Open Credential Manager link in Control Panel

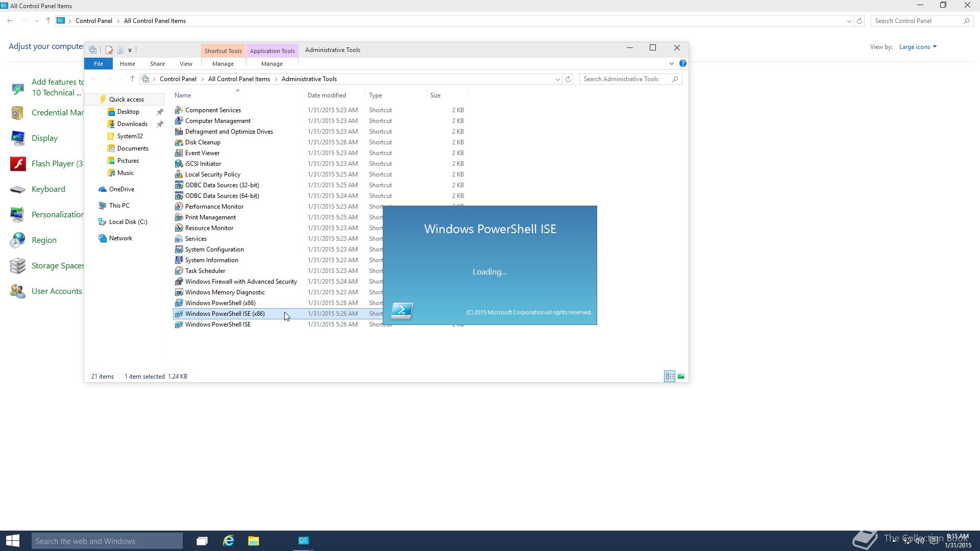(58, 113)
